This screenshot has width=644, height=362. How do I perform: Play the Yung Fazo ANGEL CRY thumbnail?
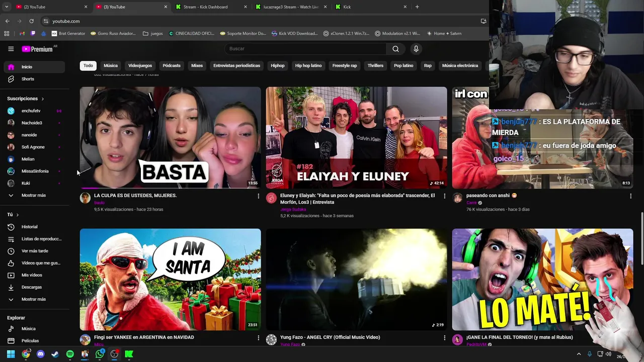coord(356,280)
